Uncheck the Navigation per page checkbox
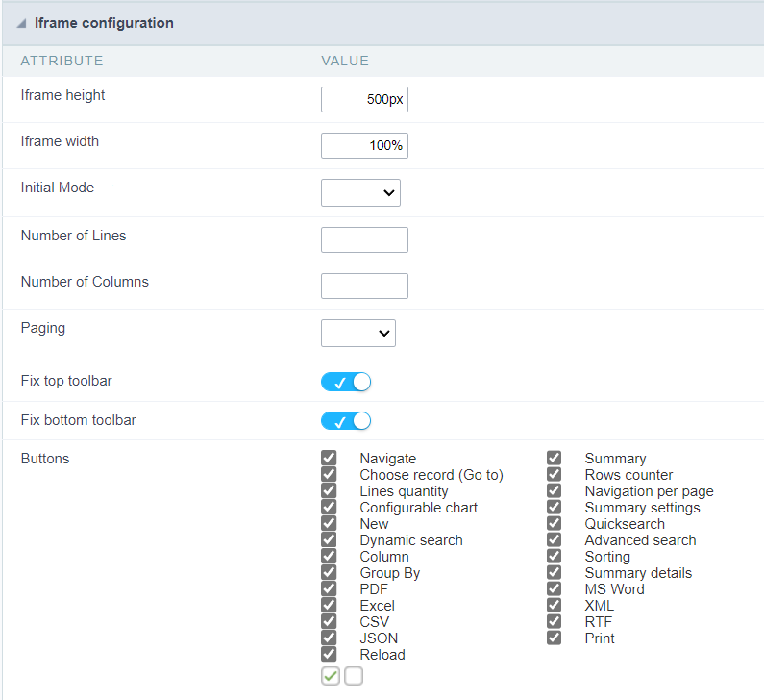This screenshot has height=700, width=764. tap(554, 490)
